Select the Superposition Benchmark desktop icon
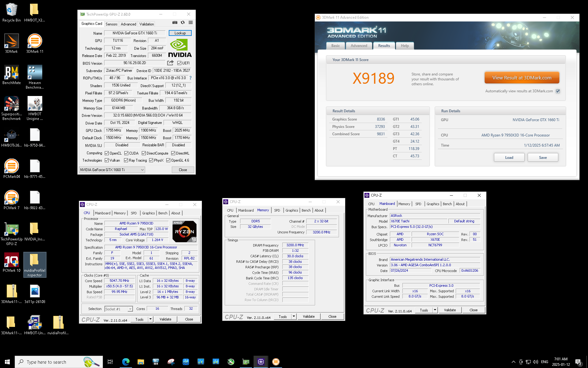Image resolution: width=588 pixels, height=368 pixels. pyautogui.click(x=11, y=108)
